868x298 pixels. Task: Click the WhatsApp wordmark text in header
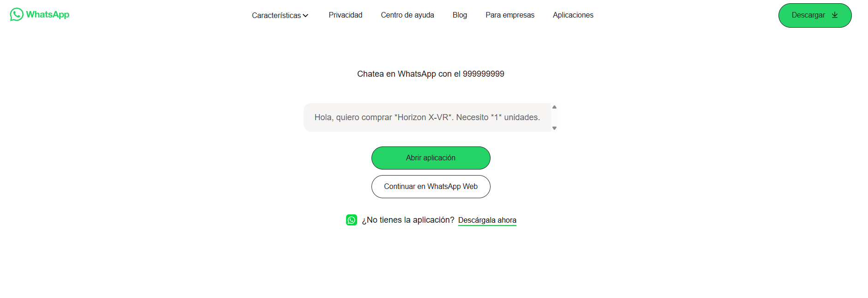click(x=48, y=14)
